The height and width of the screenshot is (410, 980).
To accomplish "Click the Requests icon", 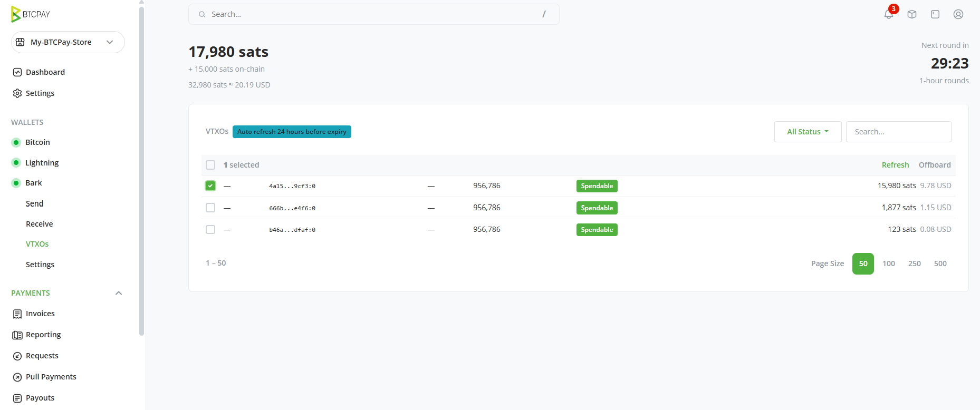I will pos(17,356).
